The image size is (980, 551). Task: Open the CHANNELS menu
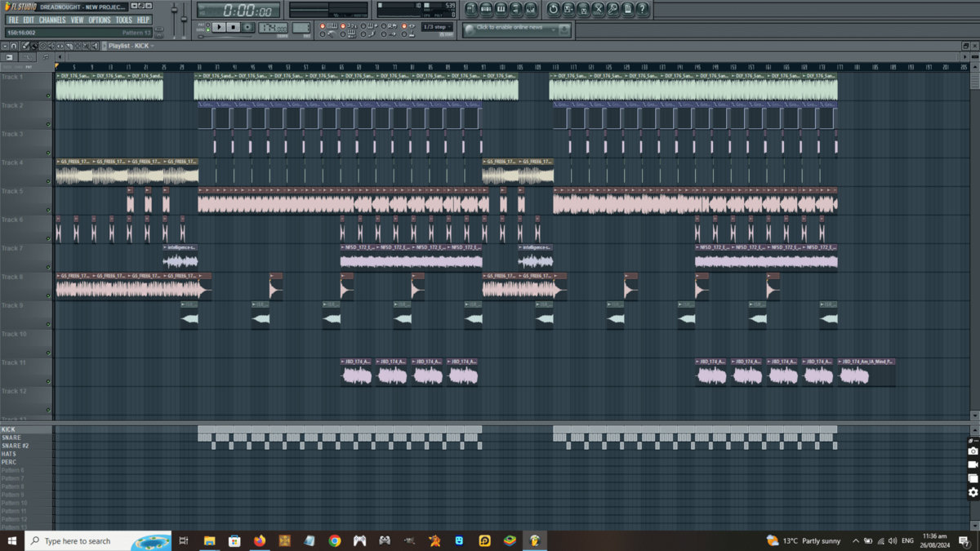[x=52, y=20]
